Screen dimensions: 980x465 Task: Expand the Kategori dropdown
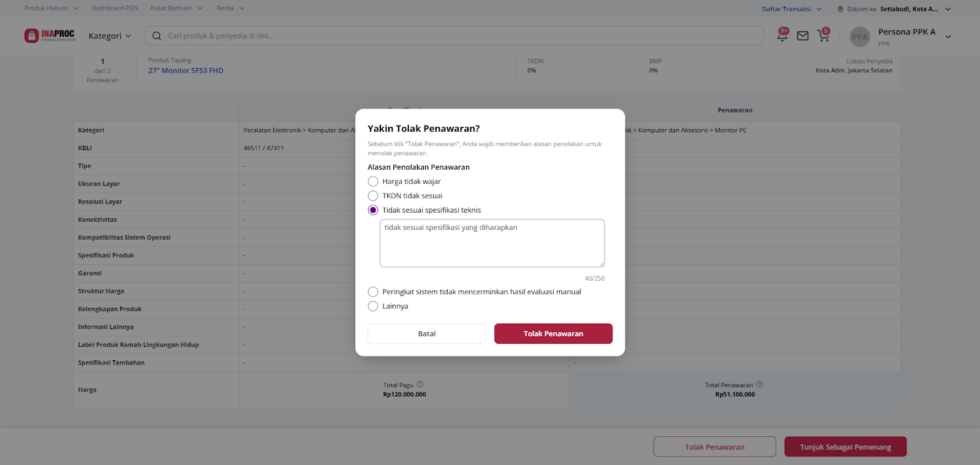pyautogui.click(x=110, y=36)
